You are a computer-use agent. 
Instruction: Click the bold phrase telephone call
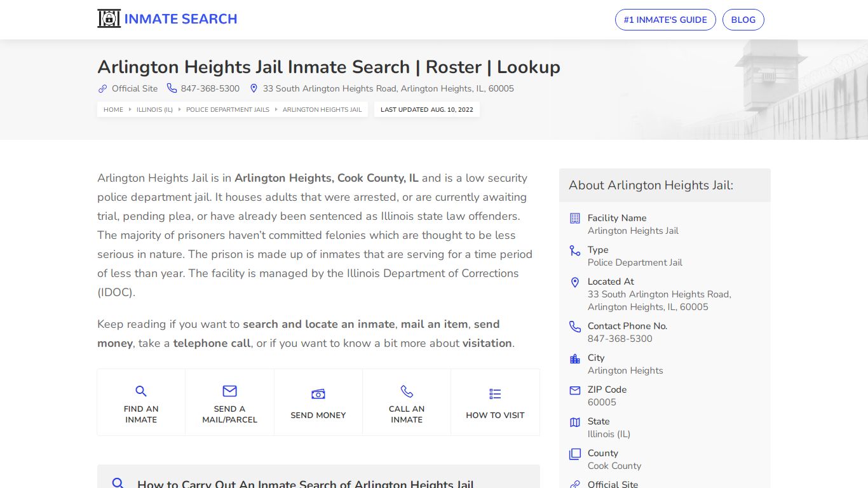[x=212, y=343]
